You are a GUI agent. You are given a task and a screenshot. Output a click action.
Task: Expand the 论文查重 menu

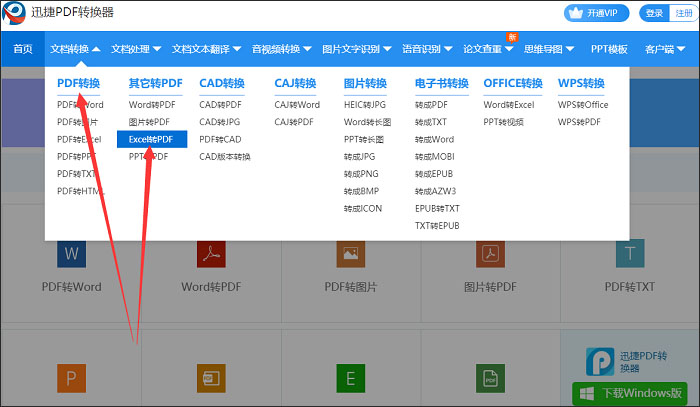coord(488,49)
